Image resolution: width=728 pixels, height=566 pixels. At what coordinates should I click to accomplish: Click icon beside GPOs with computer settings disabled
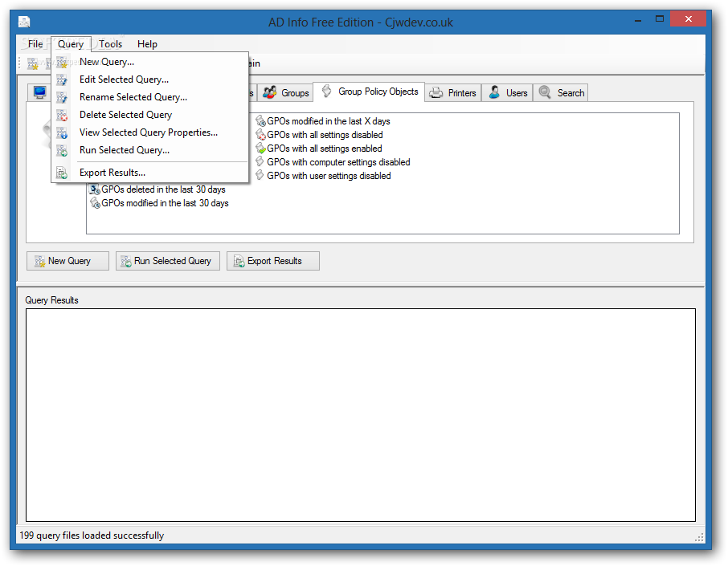coord(260,162)
